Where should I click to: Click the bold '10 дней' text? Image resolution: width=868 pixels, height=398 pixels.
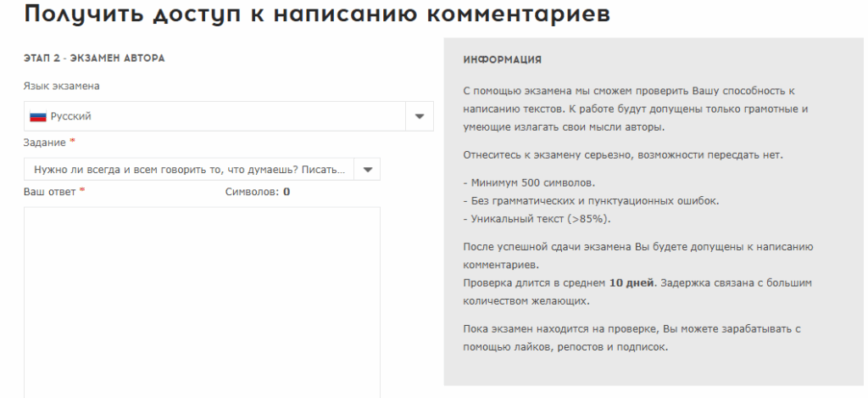632,283
